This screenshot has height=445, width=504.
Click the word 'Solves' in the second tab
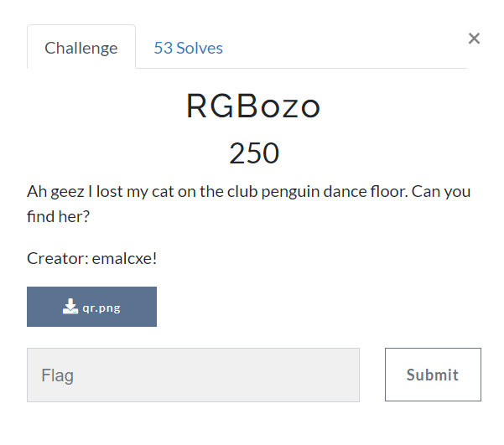[x=200, y=49]
